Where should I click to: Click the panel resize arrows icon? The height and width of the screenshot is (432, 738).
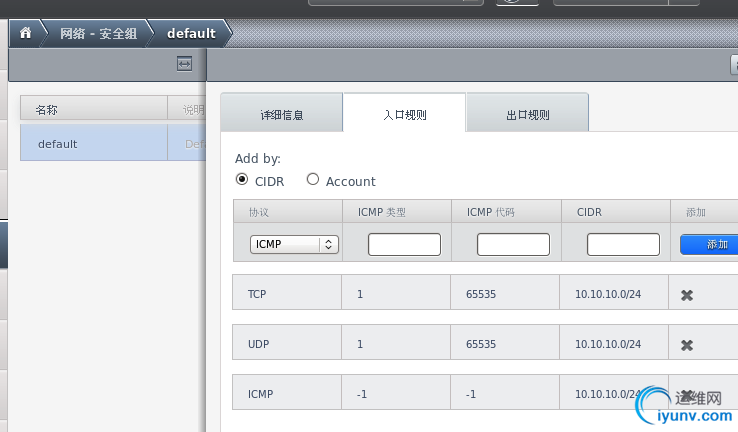[184, 64]
